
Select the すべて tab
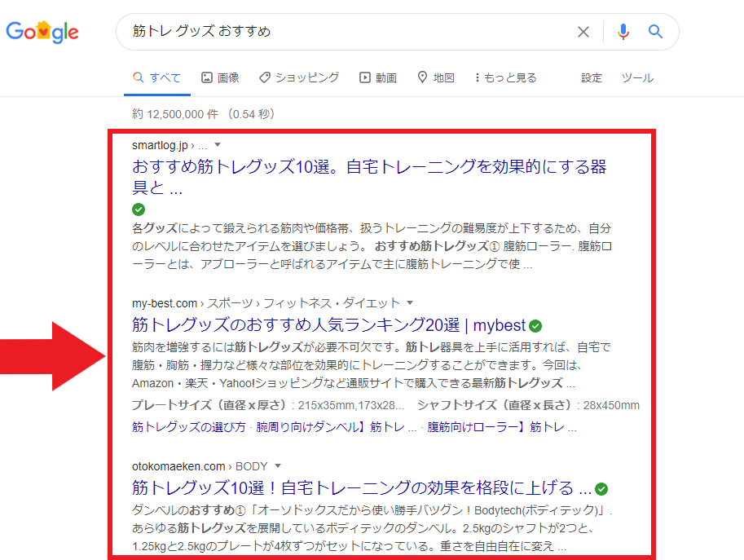coord(157,77)
